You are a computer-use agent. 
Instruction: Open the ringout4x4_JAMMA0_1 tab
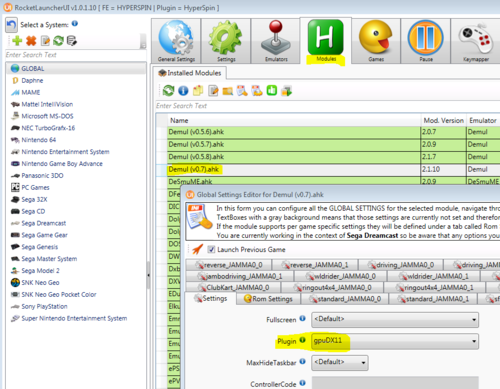click(435, 287)
